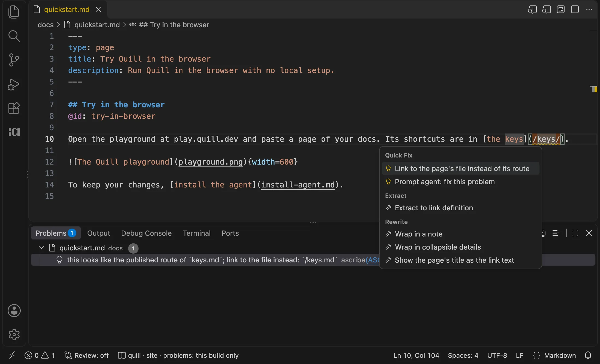Choose 'Show the page's title as the link text'
The height and width of the screenshot is (364, 600).
pyautogui.click(x=460, y=260)
